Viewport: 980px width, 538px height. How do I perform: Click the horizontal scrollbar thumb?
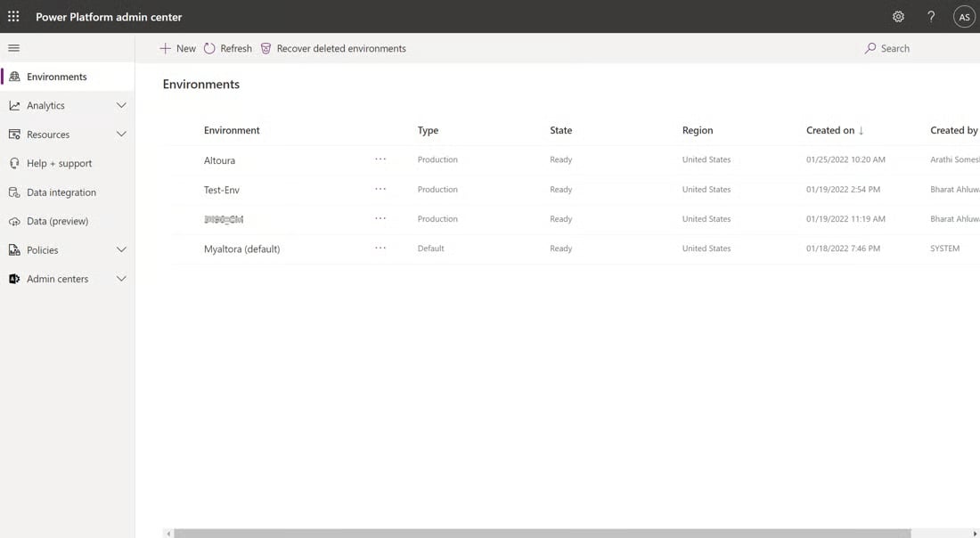point(543,534)
